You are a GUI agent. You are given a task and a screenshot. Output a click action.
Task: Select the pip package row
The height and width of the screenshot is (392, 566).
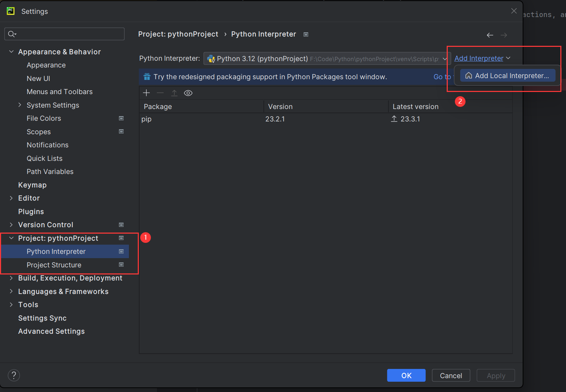coord(326,119)
